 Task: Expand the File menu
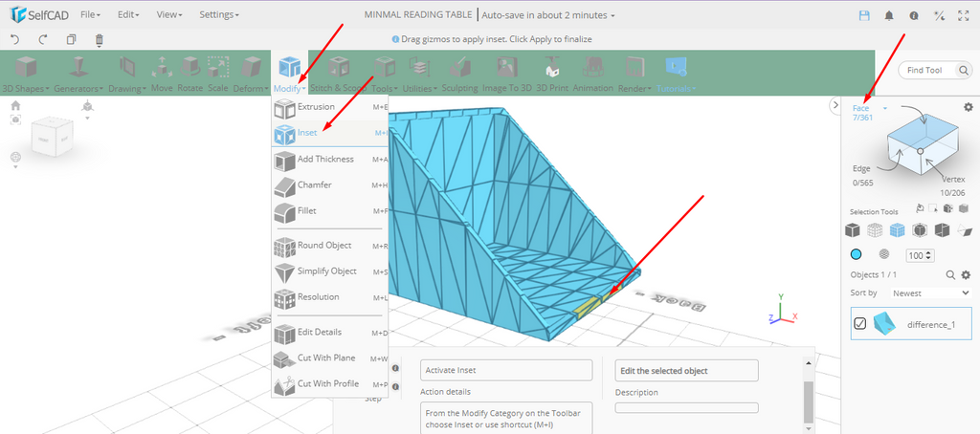(x=91, y=15)
